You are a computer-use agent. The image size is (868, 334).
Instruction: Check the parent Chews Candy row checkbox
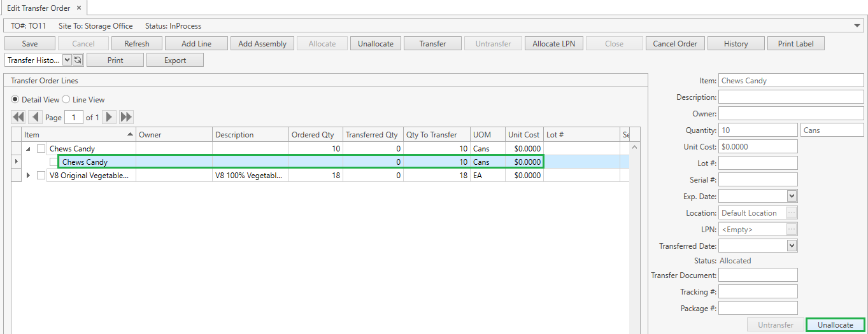pos(41,149)
